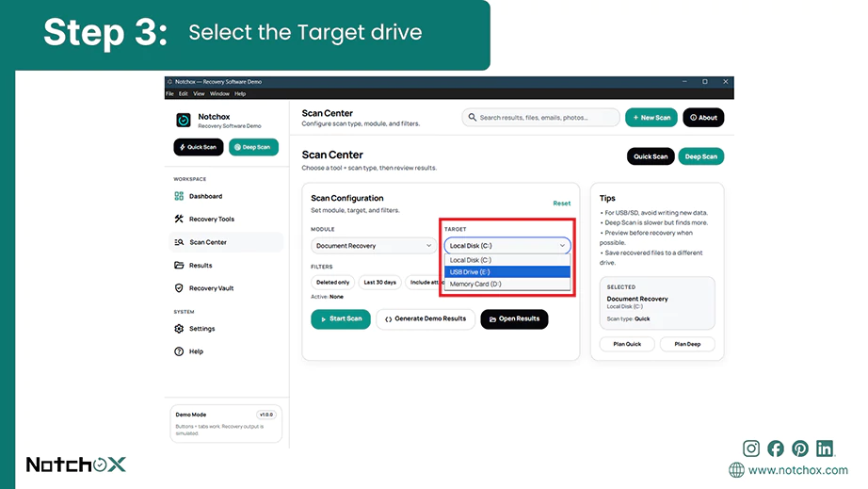
Task: Select Local Disk (C:) option in list
Action: pyautogui.click(x=507, y=260)
